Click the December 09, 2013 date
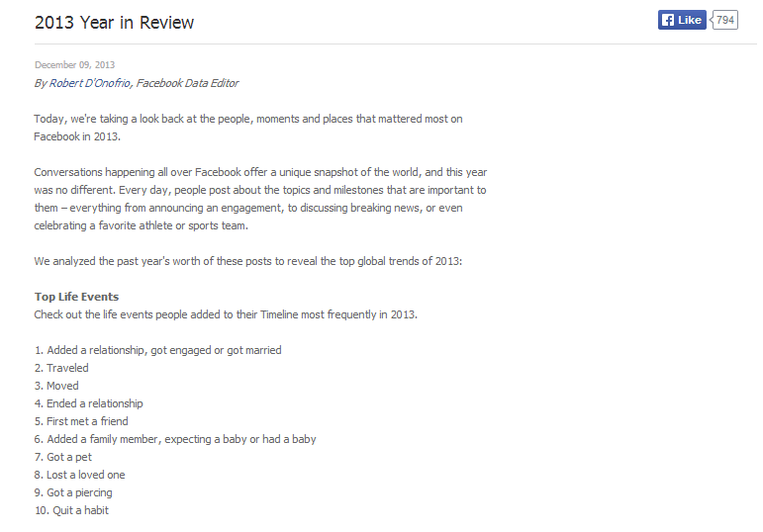 [74, 64]
